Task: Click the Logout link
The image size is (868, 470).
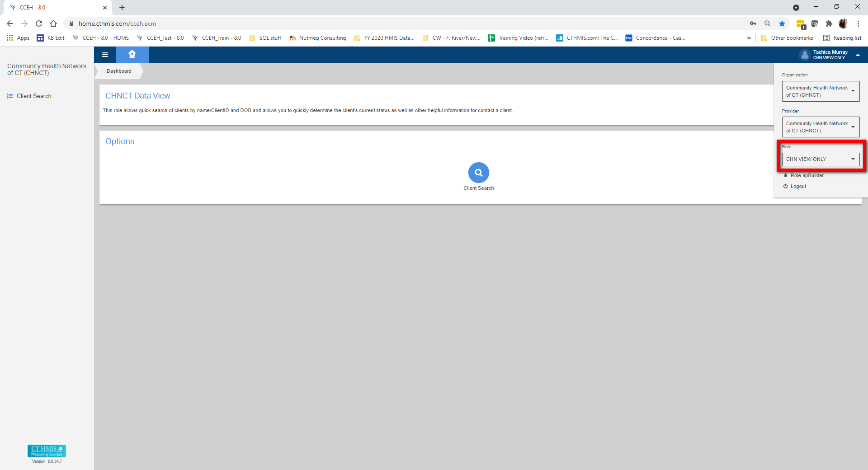Action: point(798,186)
